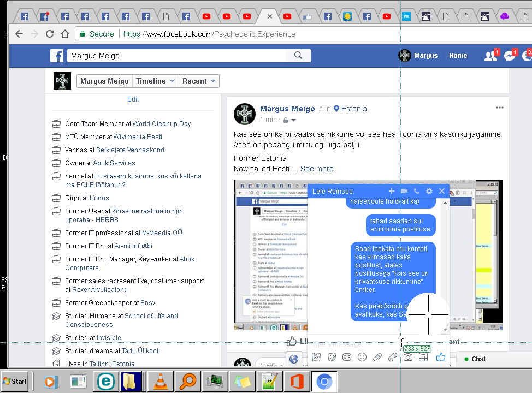Viewport: 532px width, 393px height.
Task: Attach a photo in chat
Action: (316, 357)
